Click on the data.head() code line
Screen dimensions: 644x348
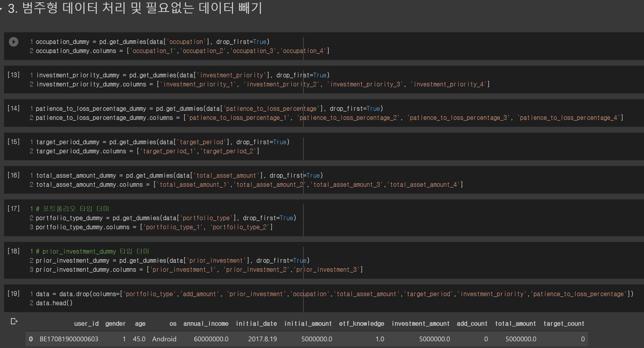(54, 303)
